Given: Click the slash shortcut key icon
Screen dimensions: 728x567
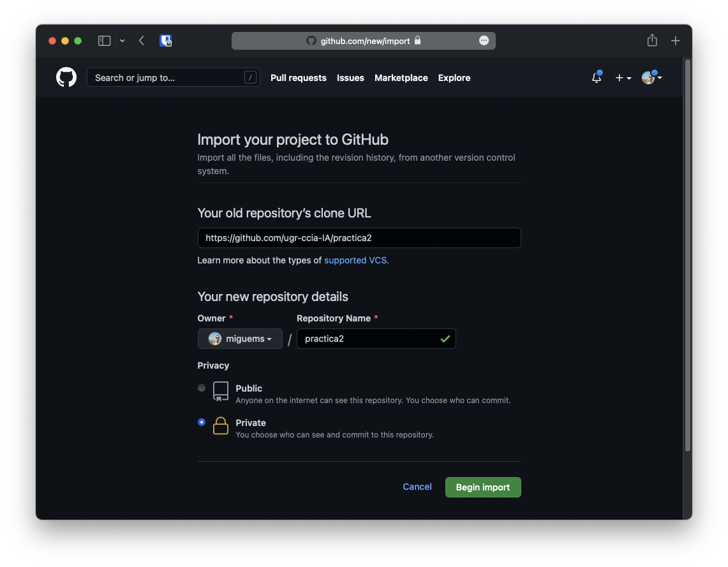Looking at the screenshot, I should point(250,77).
